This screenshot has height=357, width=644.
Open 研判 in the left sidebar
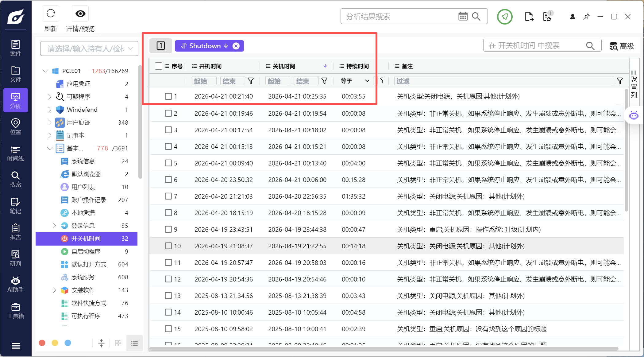(x=15, y=258)
